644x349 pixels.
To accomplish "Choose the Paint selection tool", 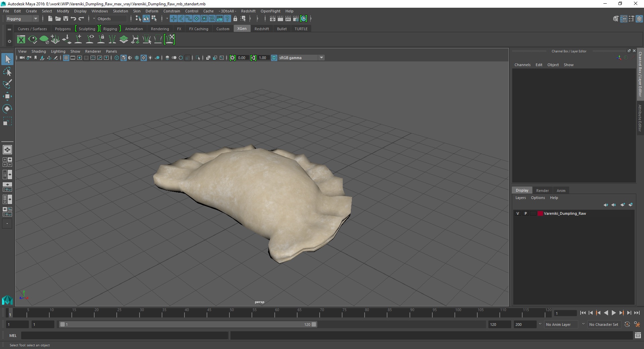I will click(x=7, y=84).
